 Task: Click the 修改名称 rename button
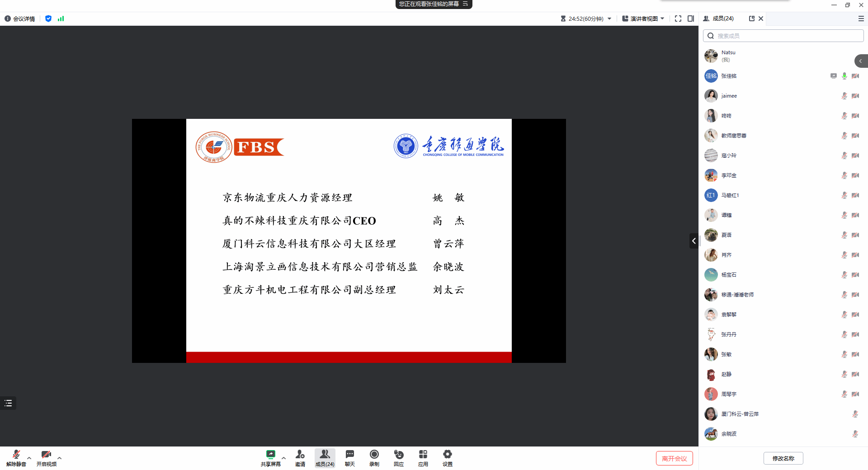(783, 458)
